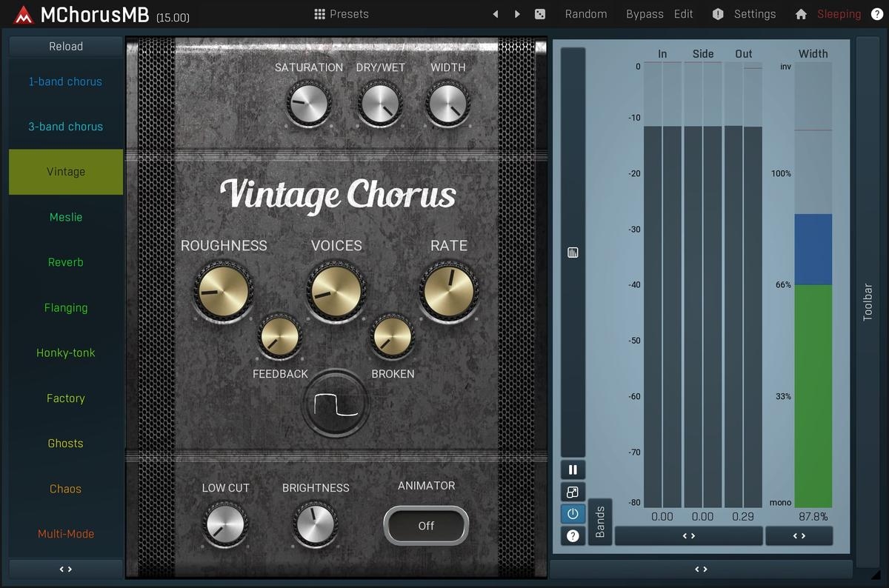Click the next preset arrow
Viewport: 889px width, 588px height.
pos(517,14)
